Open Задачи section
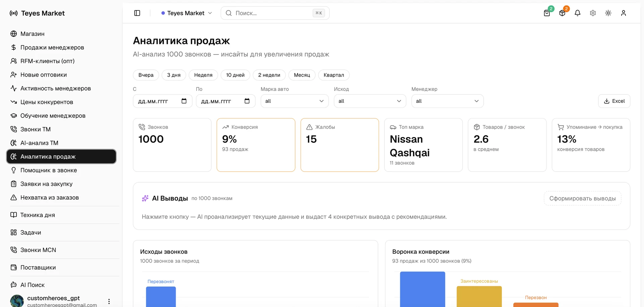644x307 pixels. pos(63,232)
